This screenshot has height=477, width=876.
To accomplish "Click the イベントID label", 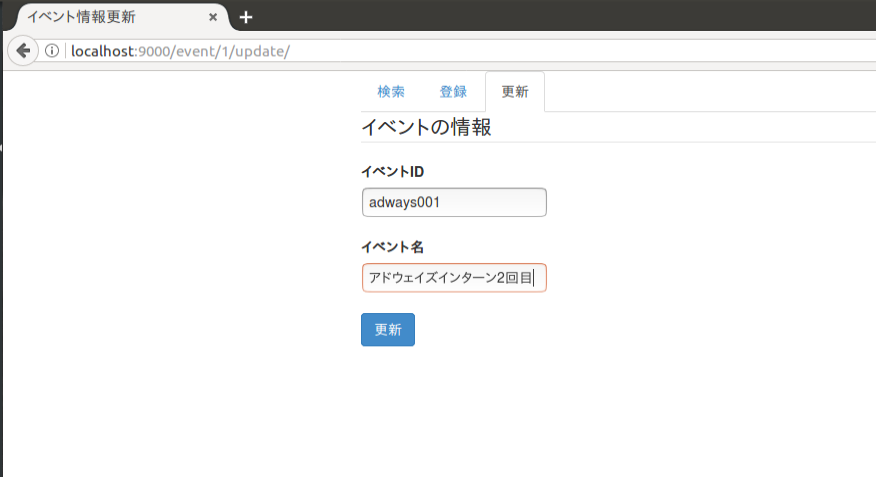I will click(393, 171).
